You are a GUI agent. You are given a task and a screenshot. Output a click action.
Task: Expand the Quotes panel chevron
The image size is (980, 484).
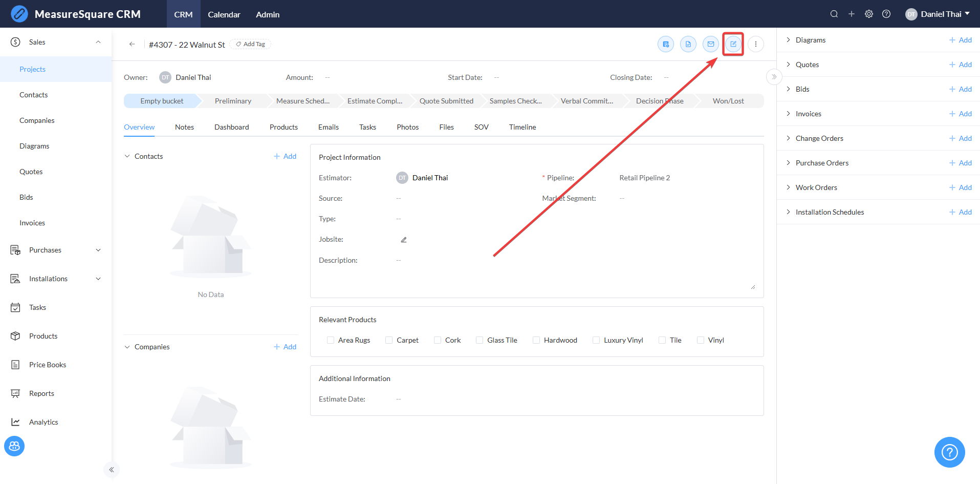[788, 64]
